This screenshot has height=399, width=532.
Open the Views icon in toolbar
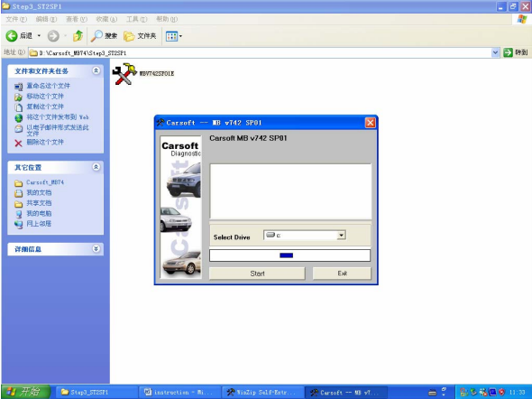pyautogui.click(x=171, y=36)
